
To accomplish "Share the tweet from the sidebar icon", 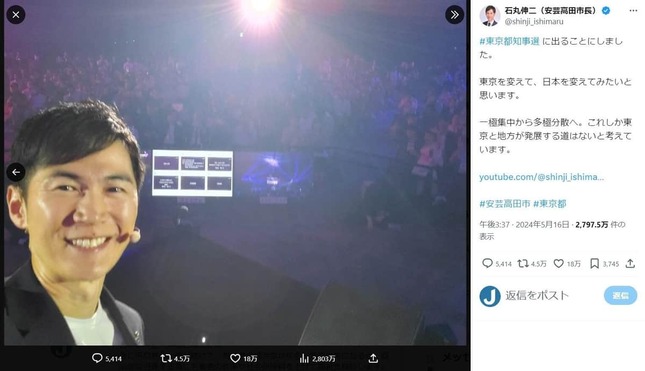I will (630, 263).
